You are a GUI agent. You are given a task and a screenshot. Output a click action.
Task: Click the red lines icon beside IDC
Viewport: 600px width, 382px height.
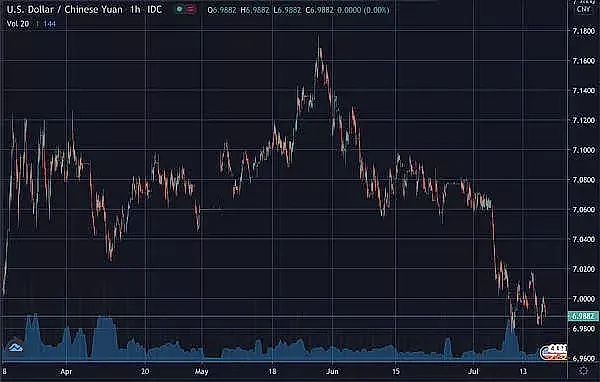191,10
